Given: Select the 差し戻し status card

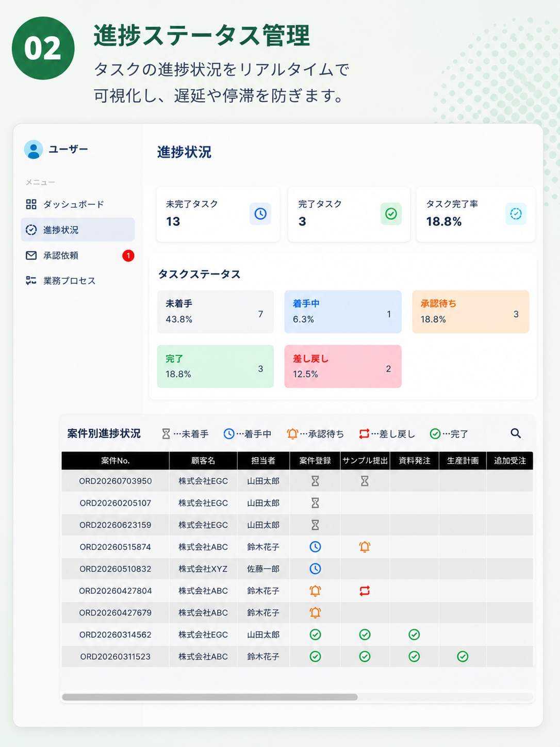Looking at the screenshot, I should pyautogui.click(x=343, y=366).
